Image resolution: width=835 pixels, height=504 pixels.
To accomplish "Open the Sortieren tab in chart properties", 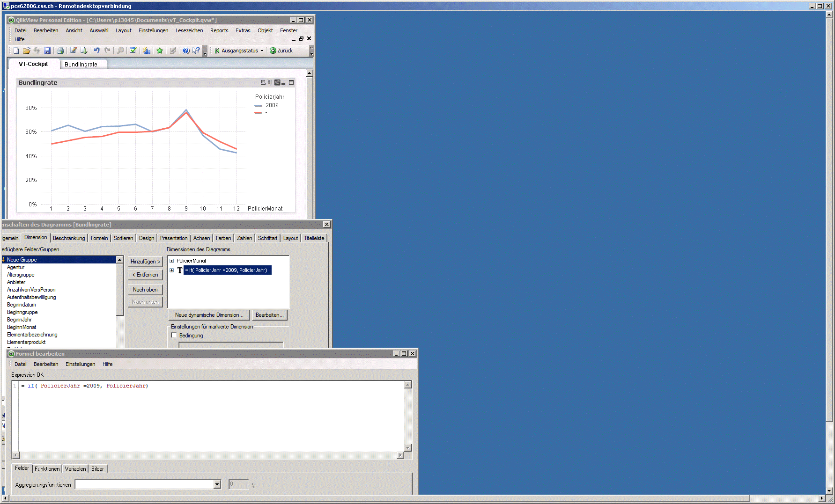I will (123, 238).
